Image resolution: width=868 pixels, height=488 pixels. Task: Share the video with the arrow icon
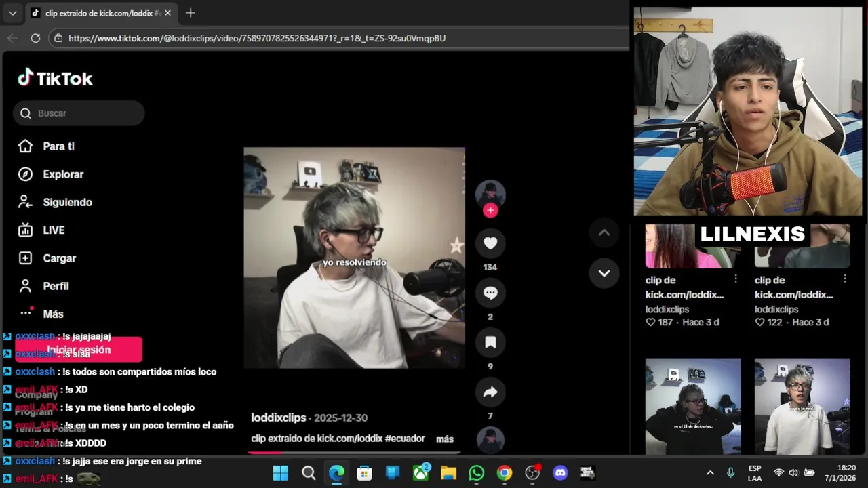[x=490, y=392]
